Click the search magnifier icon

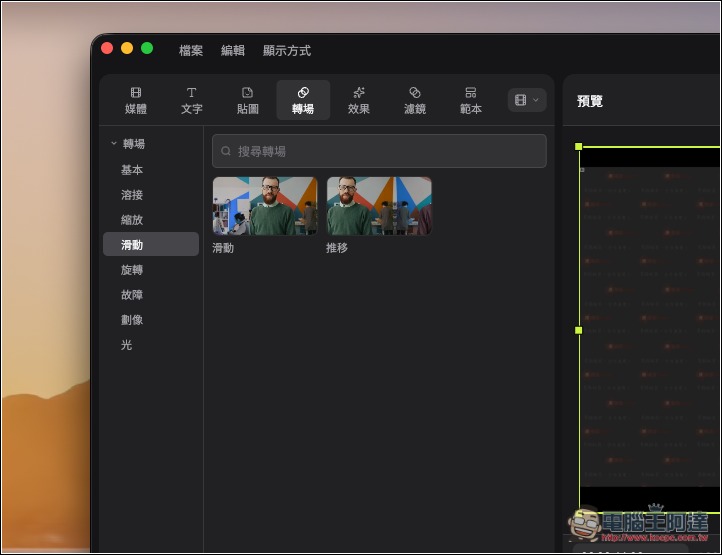(x=226, y=151)
